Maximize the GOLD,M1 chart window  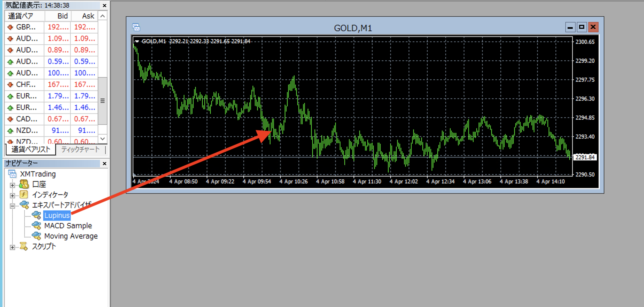[581, 27]
